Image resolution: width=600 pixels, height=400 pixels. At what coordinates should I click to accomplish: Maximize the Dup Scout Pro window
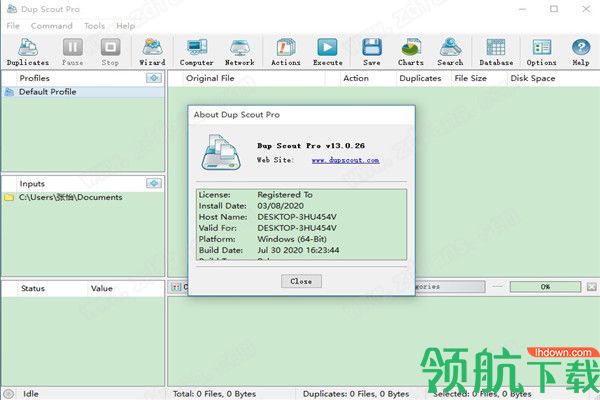(554, 9)
